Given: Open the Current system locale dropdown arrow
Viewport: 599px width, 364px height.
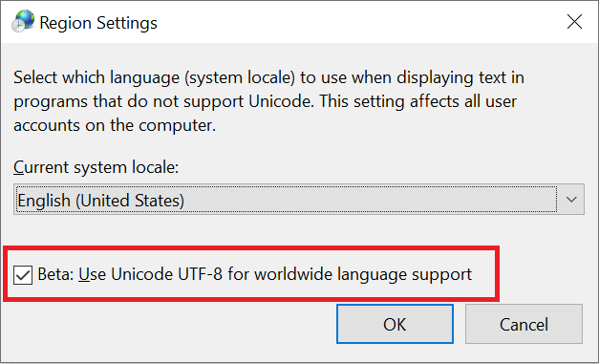Looking at the screenshot, I should coord(571,200).
